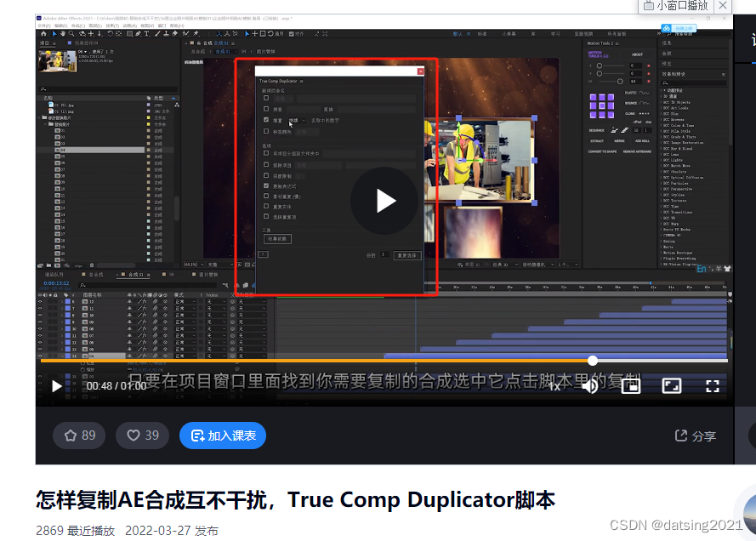Image resolution: width=756 pixels, height=541 pixels.
Task: Enable the 搜索 checkbox in True Comp Duplicator
Action: 266,109
